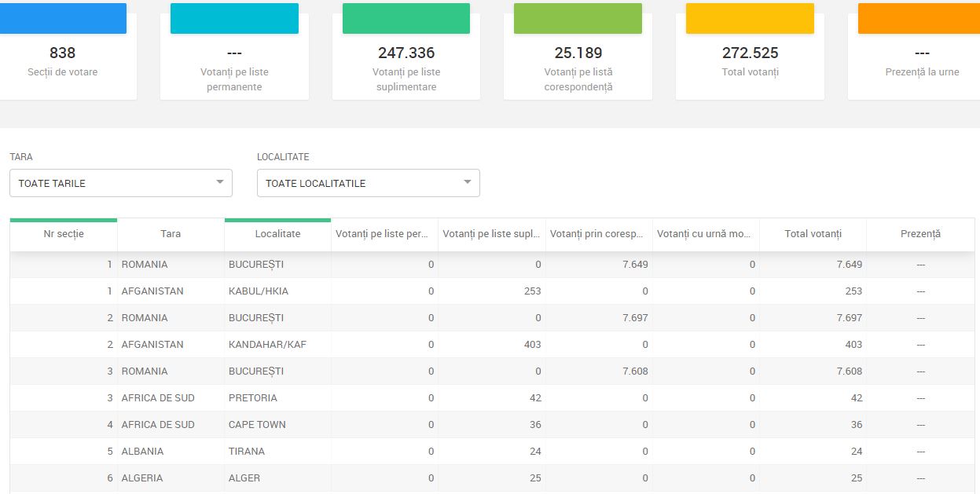Select the blue Secții de votare card
The image size is (980, 494).
point(63,52)
